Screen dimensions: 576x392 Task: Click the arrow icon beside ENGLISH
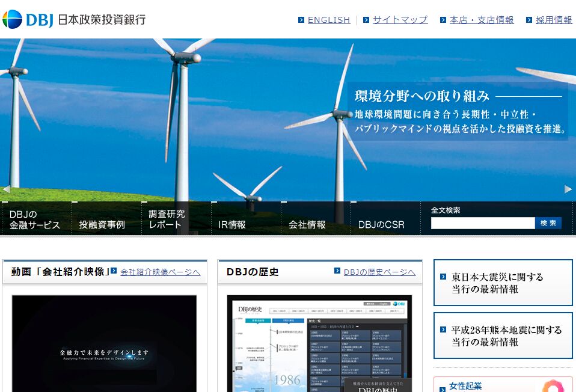[301, 20]
